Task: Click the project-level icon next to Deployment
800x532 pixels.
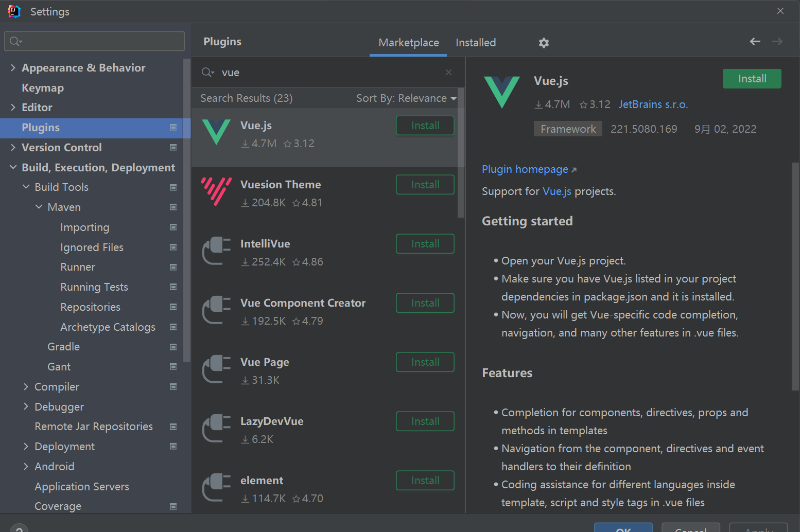Action: pyautogui.click(x=173, y=447)
